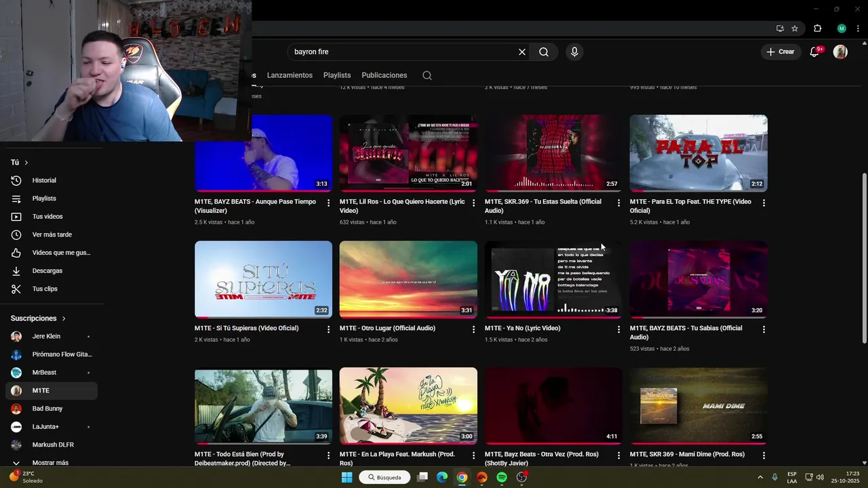Open options for Lo Que Quiero Hacerte video

point(474,203)
